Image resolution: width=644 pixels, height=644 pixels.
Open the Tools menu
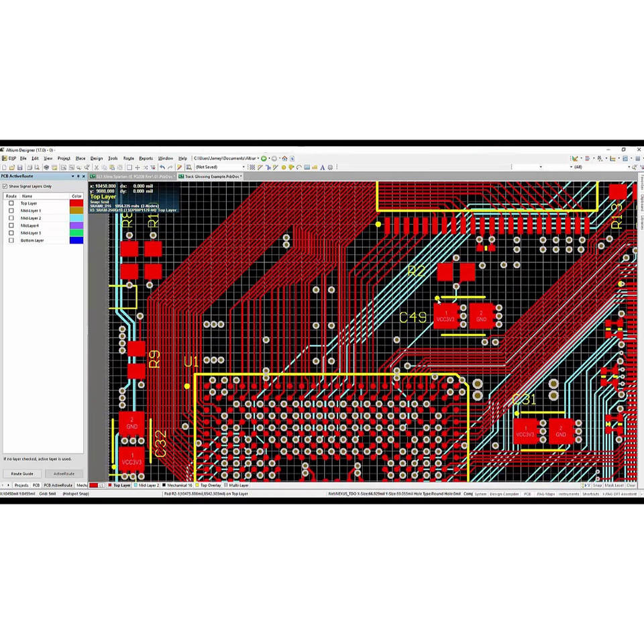pos(113,158)
